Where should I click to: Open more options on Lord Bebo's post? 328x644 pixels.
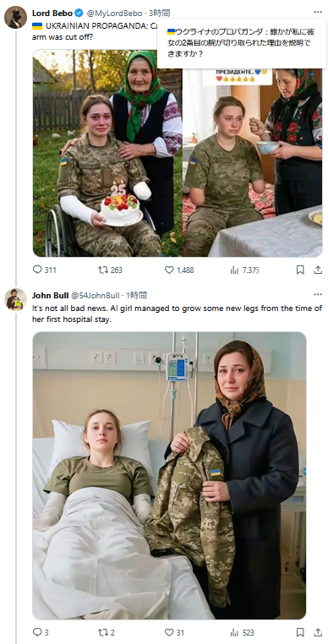point(318,12)
